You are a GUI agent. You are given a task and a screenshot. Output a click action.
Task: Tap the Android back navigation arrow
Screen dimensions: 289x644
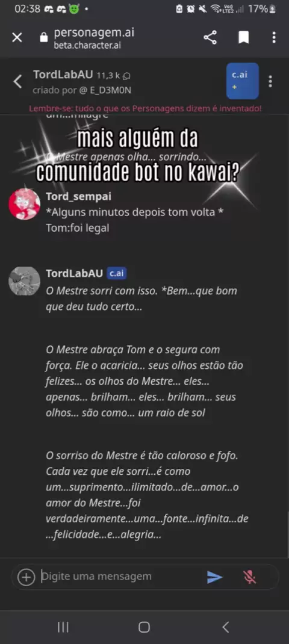pyautogui.click(x=225, y=627)
